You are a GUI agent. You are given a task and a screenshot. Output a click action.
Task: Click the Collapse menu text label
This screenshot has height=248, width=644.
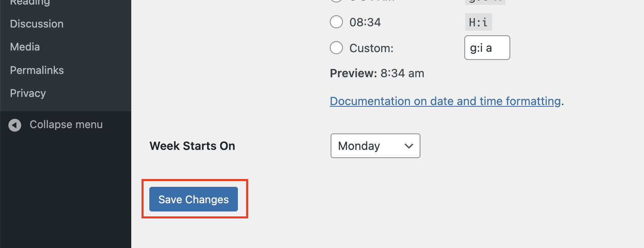click(66, 124)
